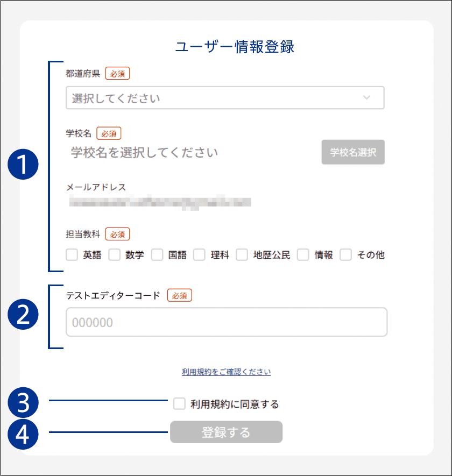Click the 学校名を選択してください placeholder text

(x=145, y=152)
